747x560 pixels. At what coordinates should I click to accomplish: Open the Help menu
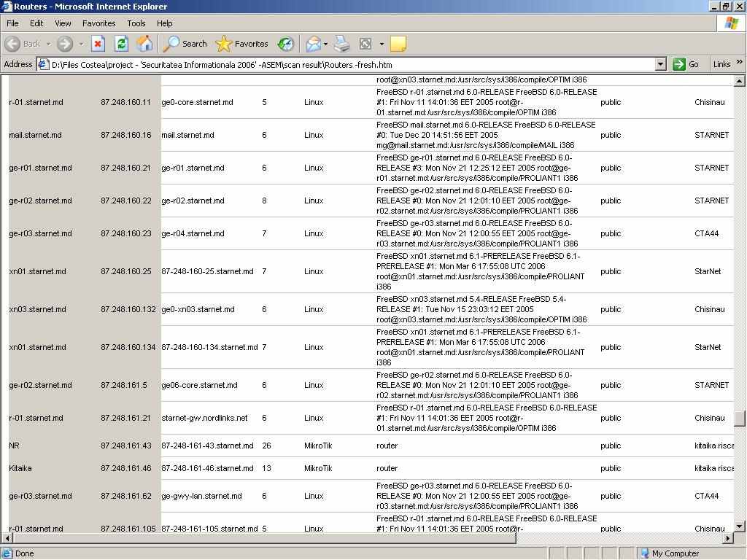[x=165, y=23]
